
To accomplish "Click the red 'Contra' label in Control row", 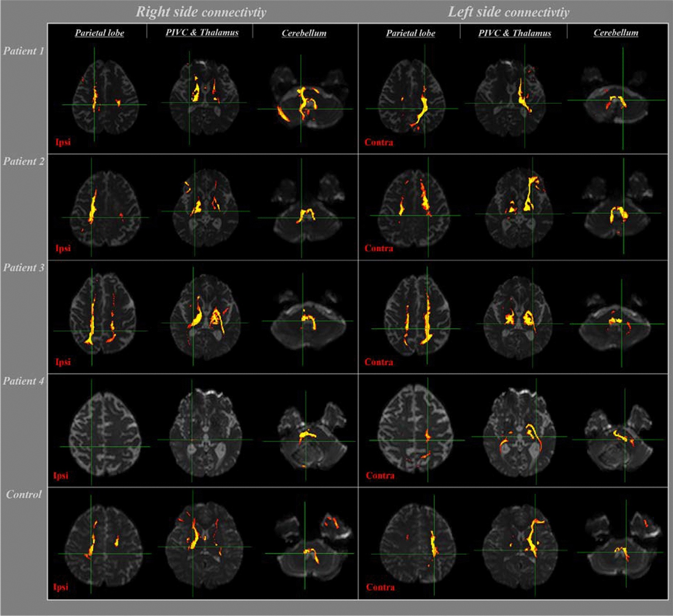I will coord(380,587).
